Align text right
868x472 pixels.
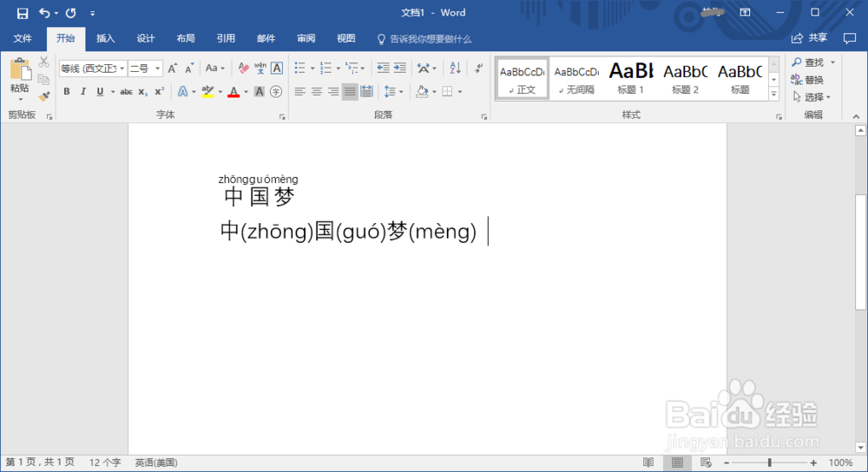coord(333,91)
